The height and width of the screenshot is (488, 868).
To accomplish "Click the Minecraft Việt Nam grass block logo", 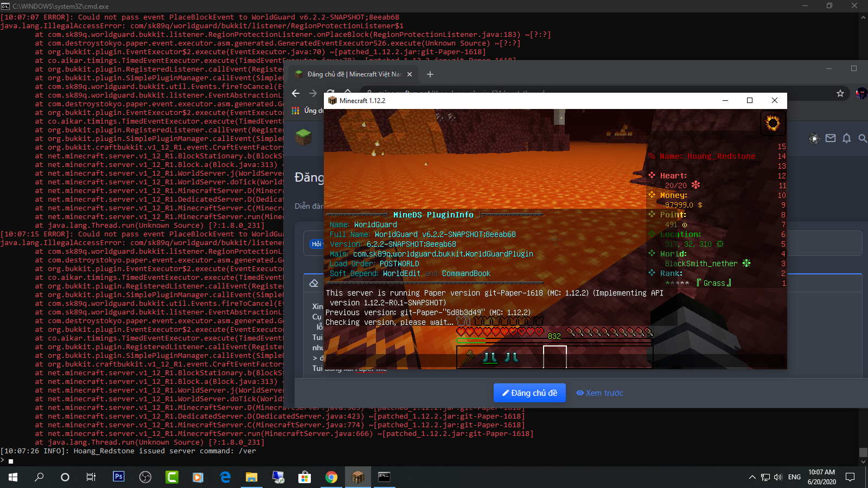I will pos(303,138).
